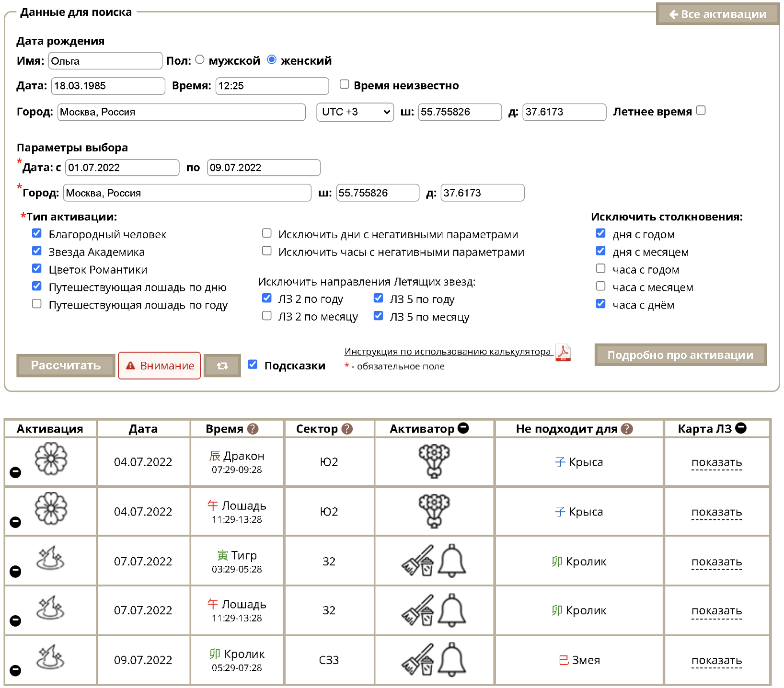The height and width of the screenshot is (688, 784).
Task: Enable Летнее время checkbox
Action: (x=701, y=110)
